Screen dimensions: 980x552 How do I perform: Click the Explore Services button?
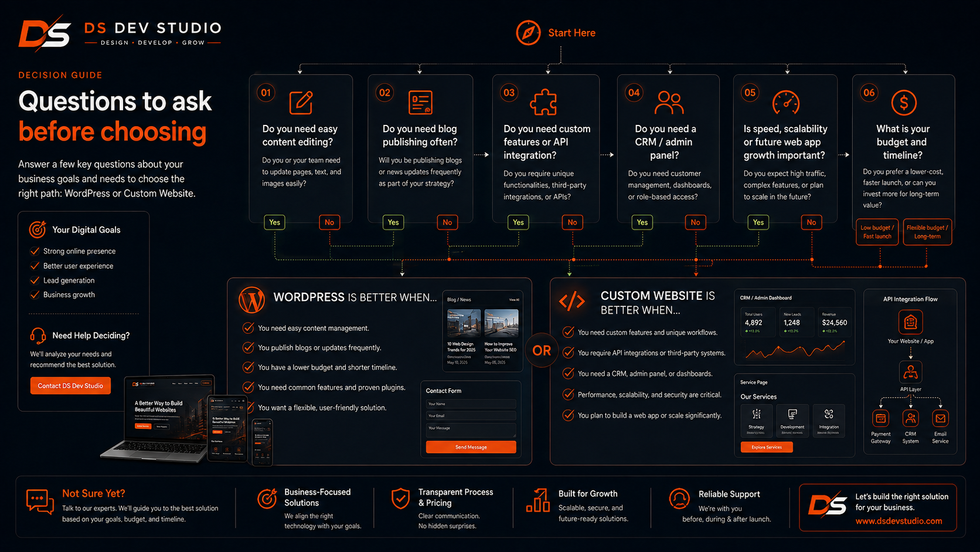767,447
